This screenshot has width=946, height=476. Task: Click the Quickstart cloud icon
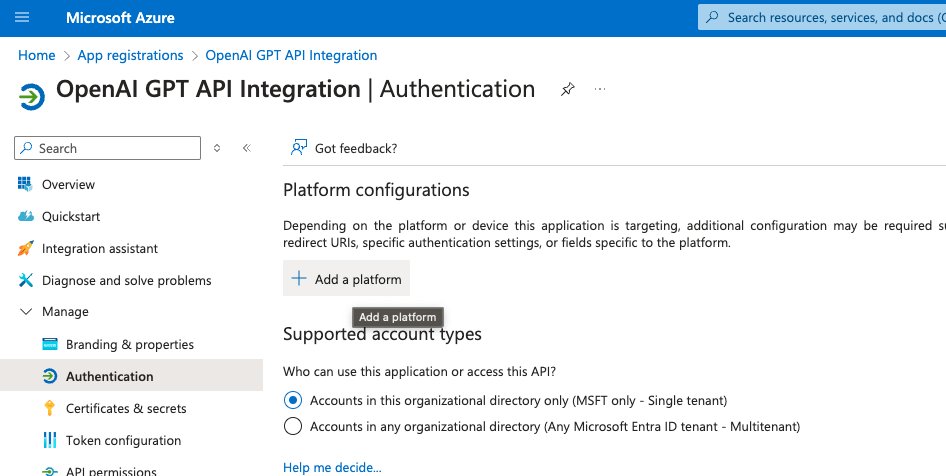point(25,216)
